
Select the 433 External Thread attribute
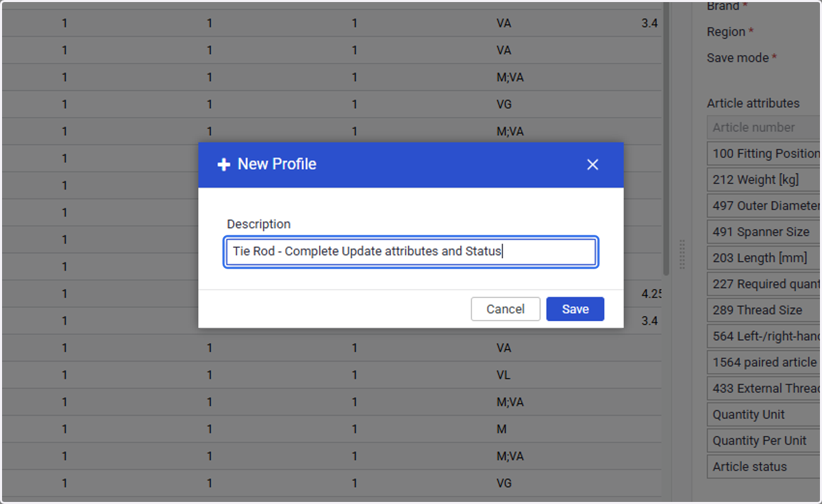click(x=764, y=388)
